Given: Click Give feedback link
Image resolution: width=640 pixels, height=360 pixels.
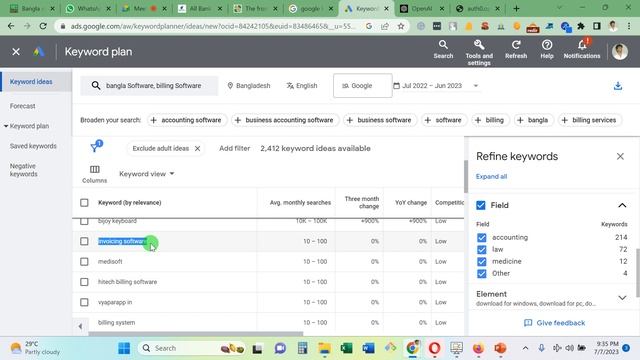Looking at the screenshot, I should [x=554, y=323].
